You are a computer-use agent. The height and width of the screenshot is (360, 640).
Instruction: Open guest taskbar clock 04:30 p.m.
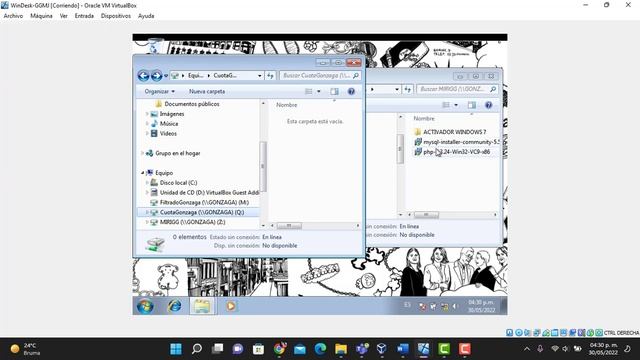(481, 306)
